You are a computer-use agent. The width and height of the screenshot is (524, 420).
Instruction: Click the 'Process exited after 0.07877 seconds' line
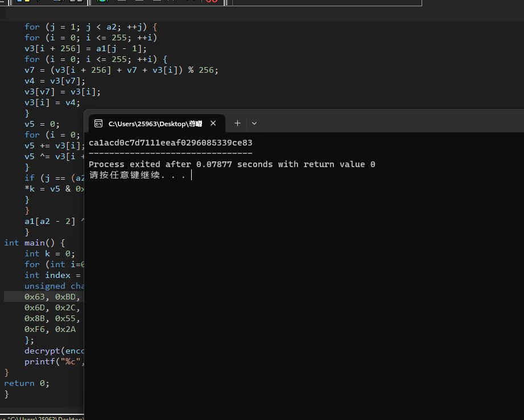232,165
